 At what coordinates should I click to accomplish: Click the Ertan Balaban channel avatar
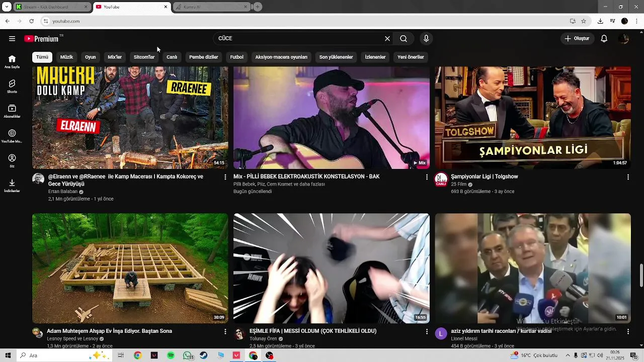pos(38,179)
